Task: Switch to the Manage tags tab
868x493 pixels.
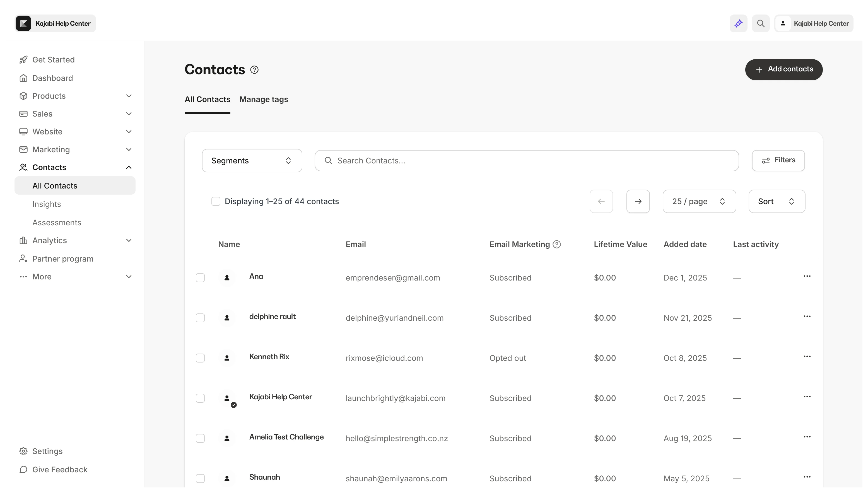Action: click(x=264, y=99)
